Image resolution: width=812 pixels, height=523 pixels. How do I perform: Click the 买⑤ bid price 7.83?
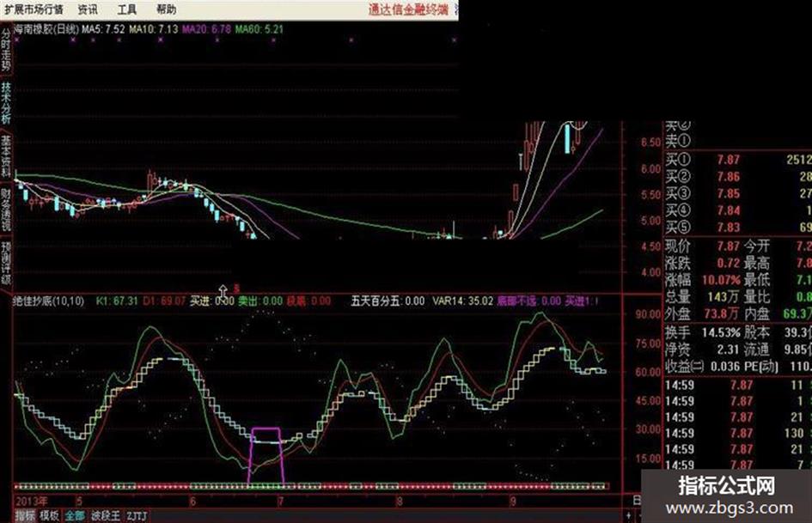click(x=728, y=228)
